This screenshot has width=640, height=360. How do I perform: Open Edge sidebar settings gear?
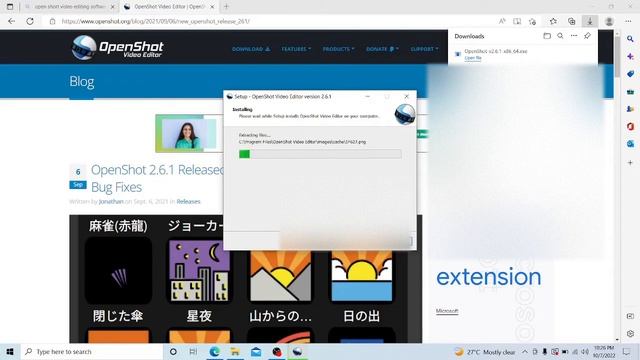630,333
